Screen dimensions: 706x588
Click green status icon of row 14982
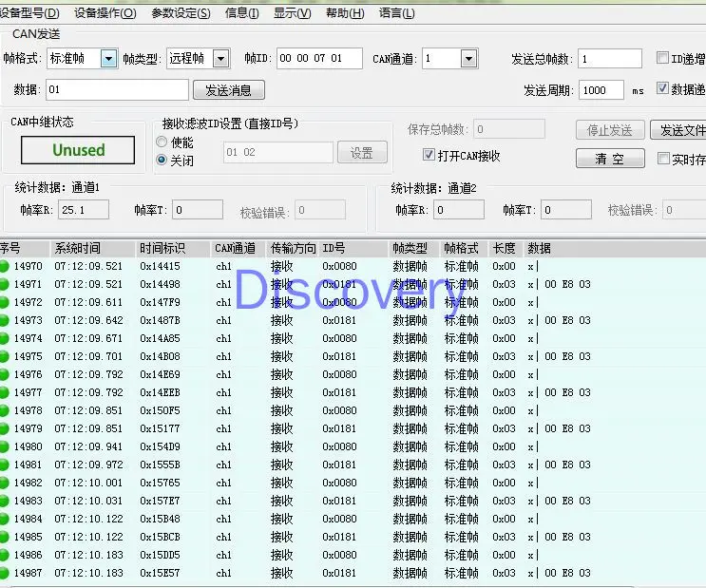4,483
